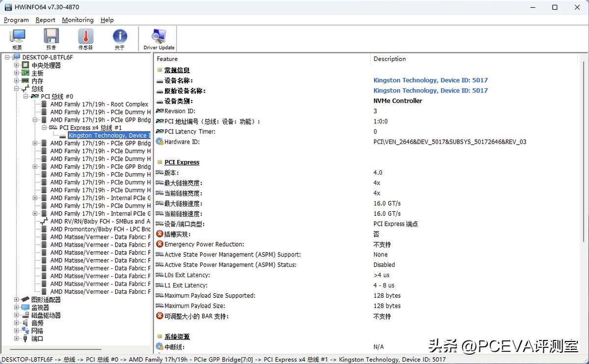Screen dimensions: 589x364
Task: Select the 图形适配器 graphics adapter icon
Action: (25, 299)
